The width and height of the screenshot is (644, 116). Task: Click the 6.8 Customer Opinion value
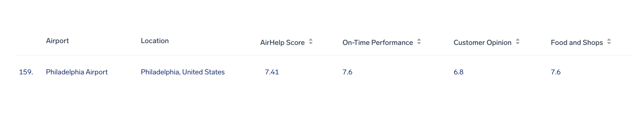[x=458, y=72]
